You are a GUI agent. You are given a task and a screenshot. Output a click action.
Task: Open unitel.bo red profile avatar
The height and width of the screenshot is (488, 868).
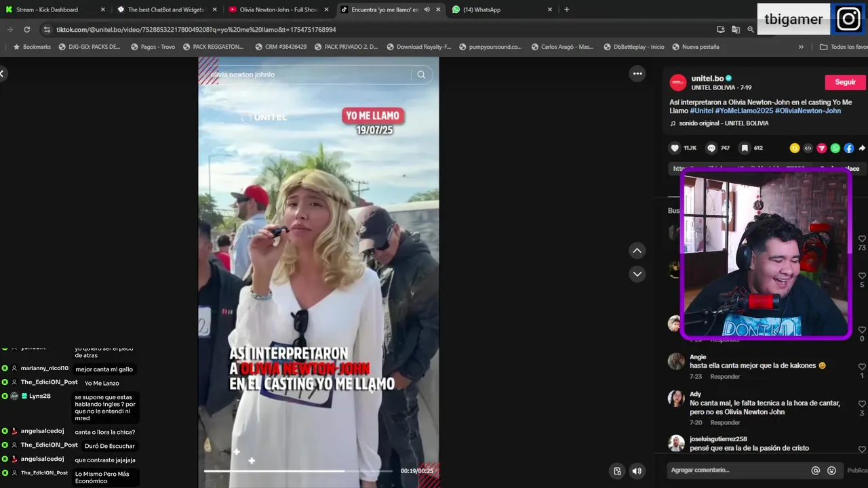[678, 83]
